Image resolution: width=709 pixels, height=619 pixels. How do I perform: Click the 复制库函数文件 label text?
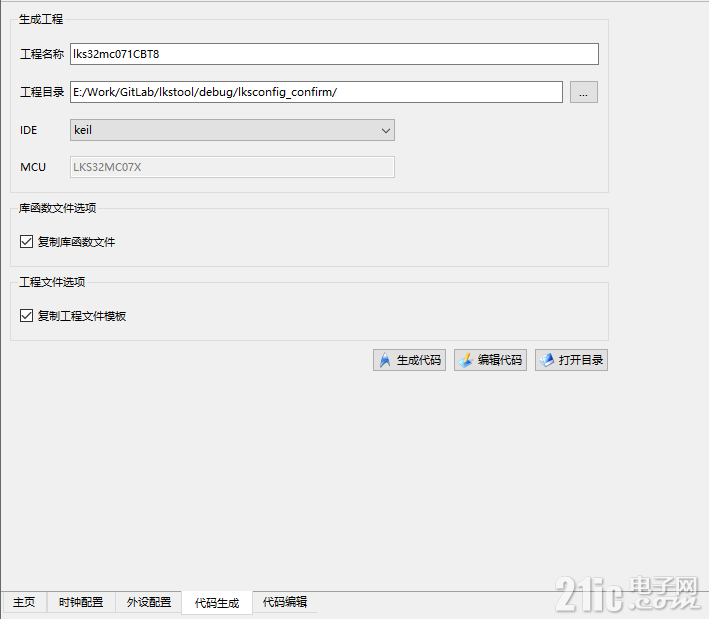pos(76,242)
